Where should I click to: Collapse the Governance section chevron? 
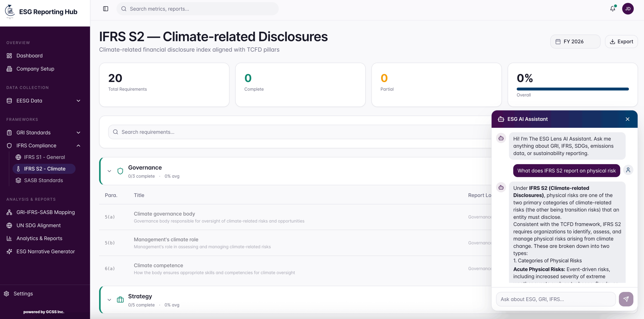109,171
